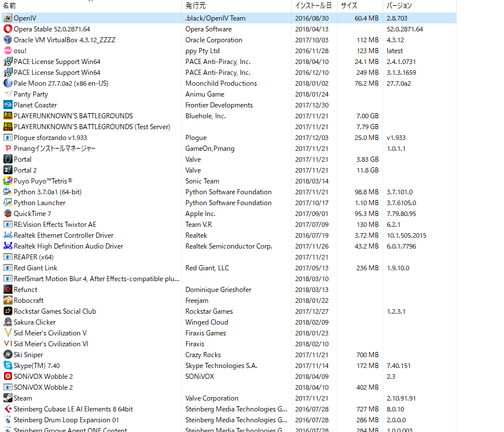Click the Pmang red P icon
Viewport: 504px width, 432px height.
coord(7,149)
